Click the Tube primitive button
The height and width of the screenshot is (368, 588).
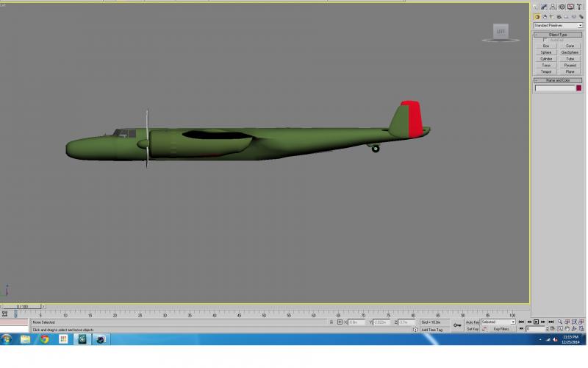coord(570,59)
